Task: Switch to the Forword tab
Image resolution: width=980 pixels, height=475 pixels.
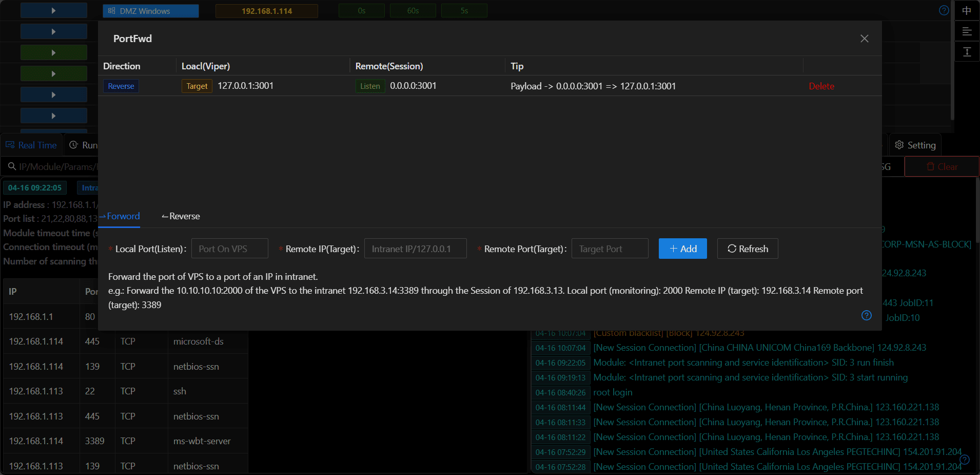Action: [x=120, y=217]
